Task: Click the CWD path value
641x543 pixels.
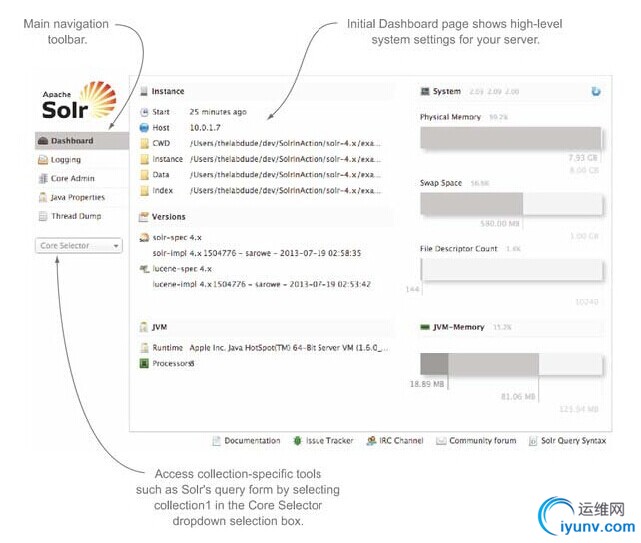Action: click(x=285, y=143)
